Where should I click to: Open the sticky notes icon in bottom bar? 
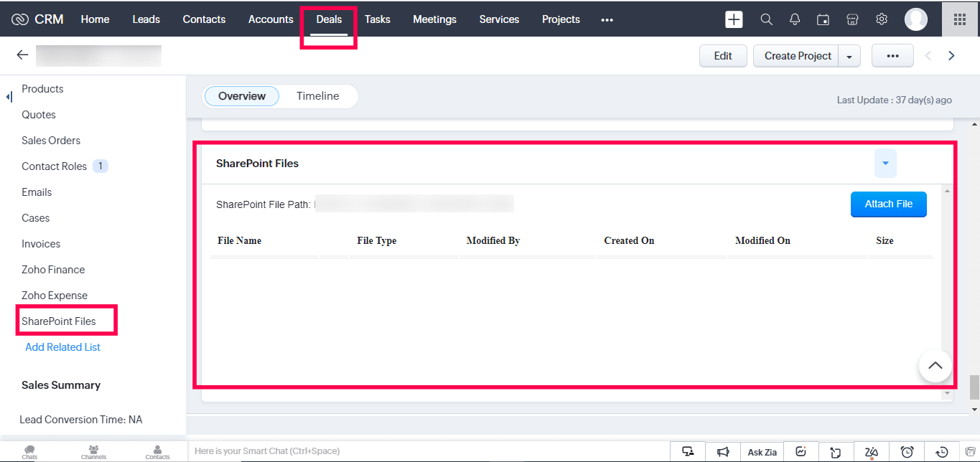(x=836, y=451)
